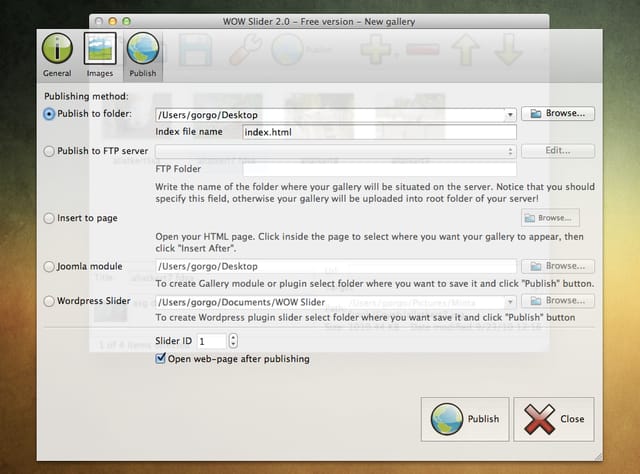Select Publish to folder radio button
The width and height of the screenshot is (640, 474).
49,114
